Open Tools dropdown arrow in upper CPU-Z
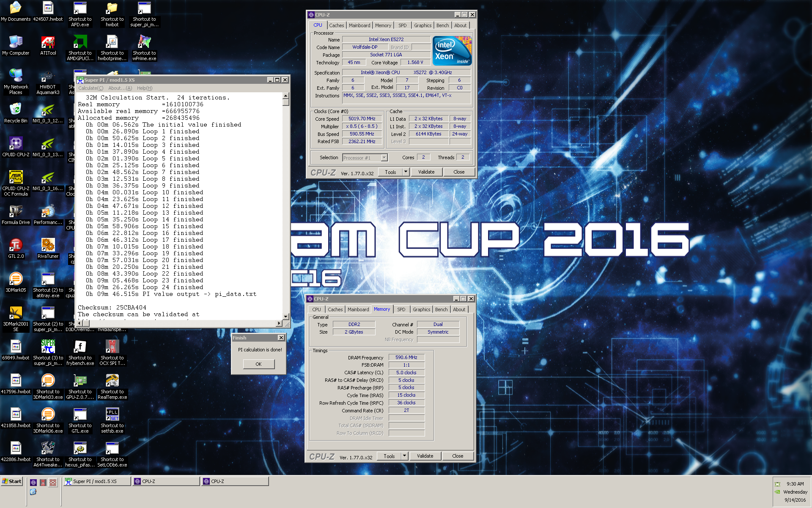The height and width of the screenshot is (508, 812). pos(406,172)
